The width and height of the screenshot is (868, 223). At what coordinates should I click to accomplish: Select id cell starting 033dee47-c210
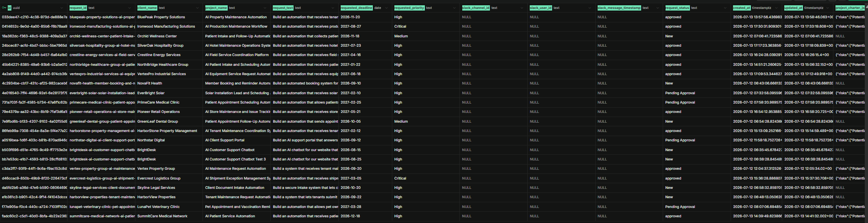pos(34,17)
